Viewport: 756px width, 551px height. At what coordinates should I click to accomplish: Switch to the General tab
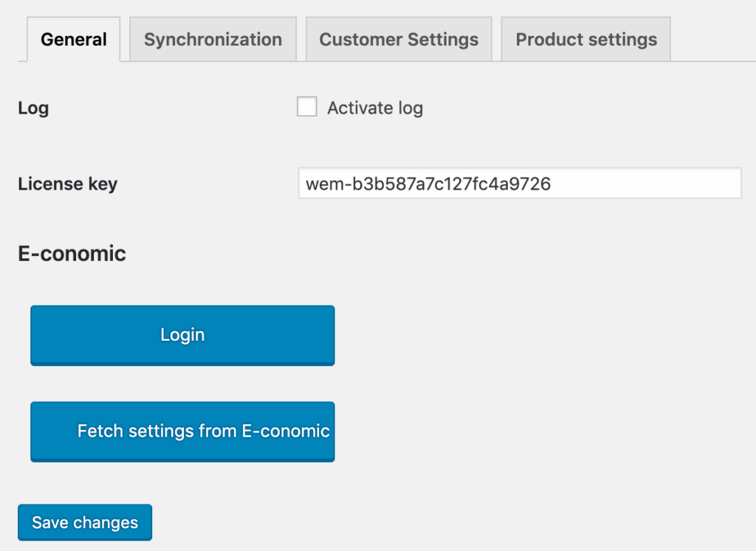point(73,40)
